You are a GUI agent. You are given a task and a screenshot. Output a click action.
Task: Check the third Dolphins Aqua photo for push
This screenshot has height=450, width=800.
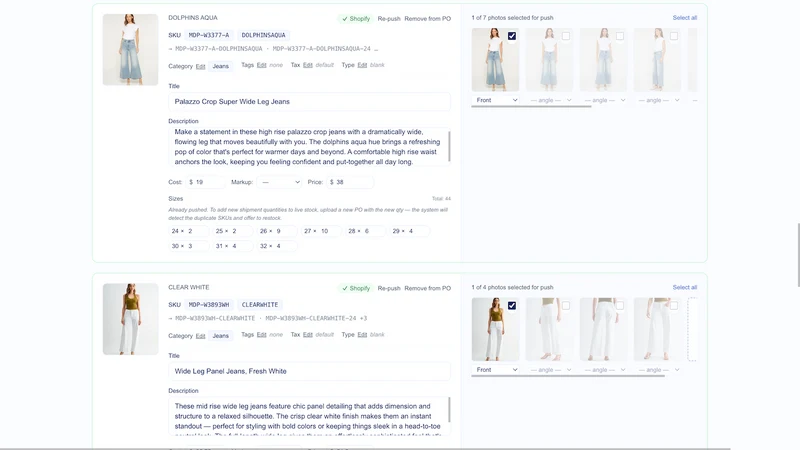click(x=620, y=36)
